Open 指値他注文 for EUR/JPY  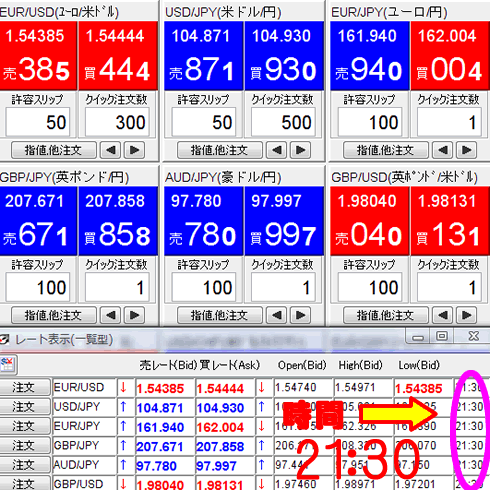click(386, 150)
